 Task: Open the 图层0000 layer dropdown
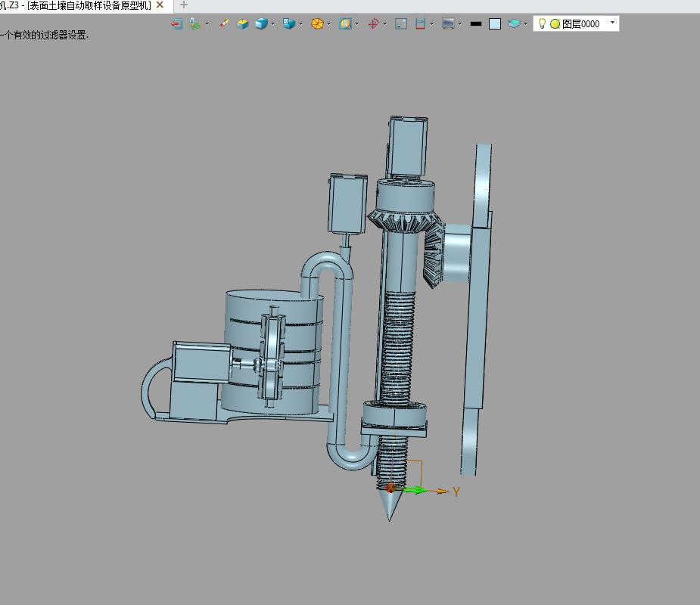[612, 22]
